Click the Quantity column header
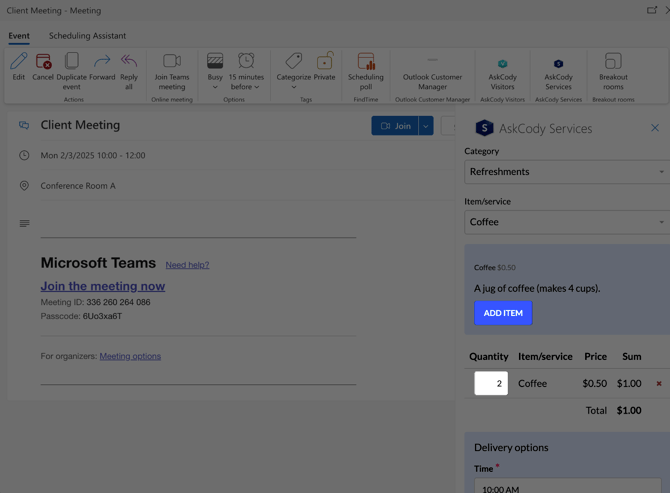670x493 pixels. click(489, 357)
